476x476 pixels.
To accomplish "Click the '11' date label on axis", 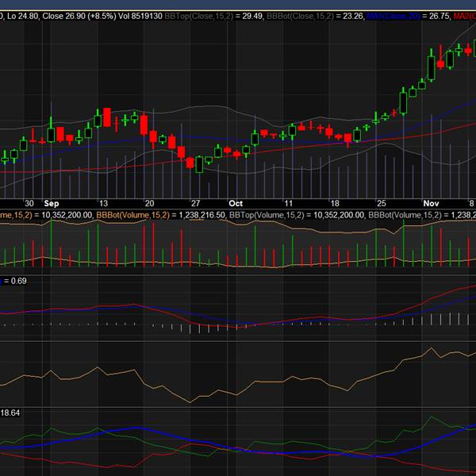I will (288, 203).
